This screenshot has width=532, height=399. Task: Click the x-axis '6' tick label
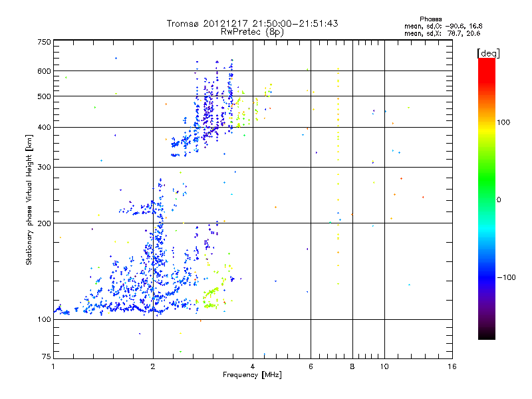(311, 366)
